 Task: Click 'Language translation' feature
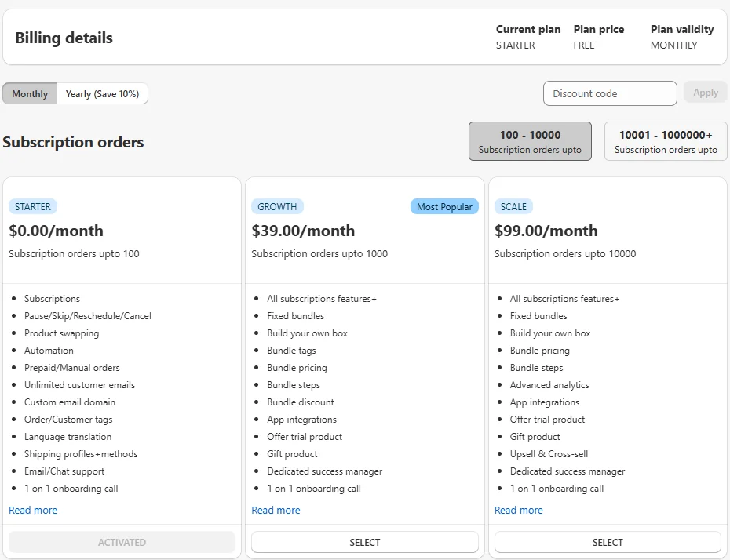click(68, 437)
